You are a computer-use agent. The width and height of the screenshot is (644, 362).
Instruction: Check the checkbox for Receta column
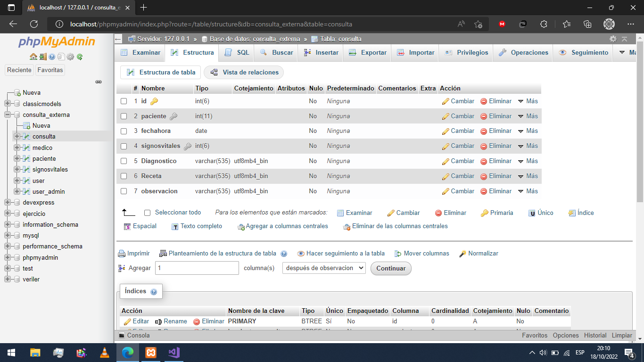(x=124, y=176)
